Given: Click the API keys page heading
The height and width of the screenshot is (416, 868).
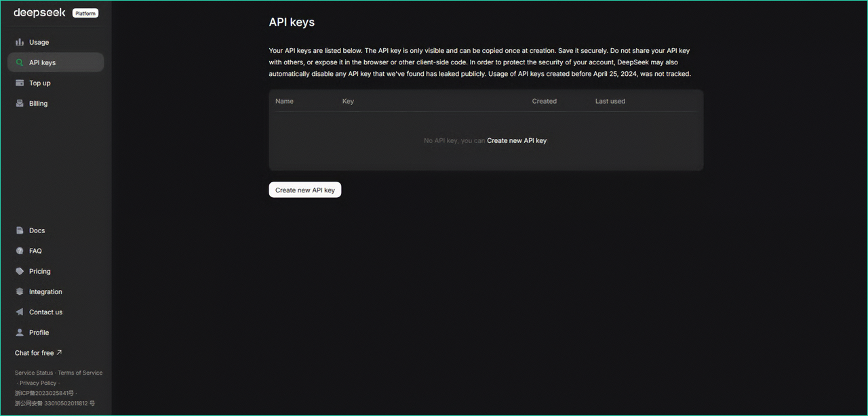Looking at the screenshot, I should 292,22.
